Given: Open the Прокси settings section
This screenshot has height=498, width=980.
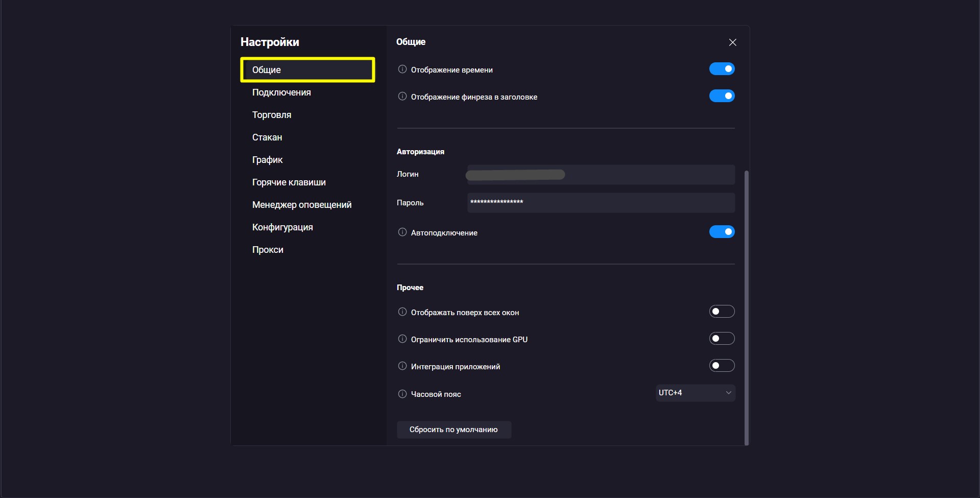Looking at the screenshot, I should (268, 250).
